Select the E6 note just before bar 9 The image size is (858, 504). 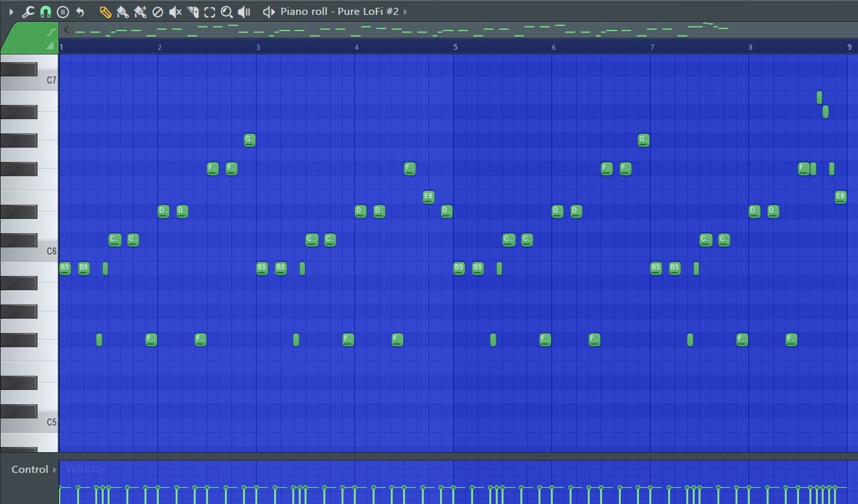pos(841,196)
